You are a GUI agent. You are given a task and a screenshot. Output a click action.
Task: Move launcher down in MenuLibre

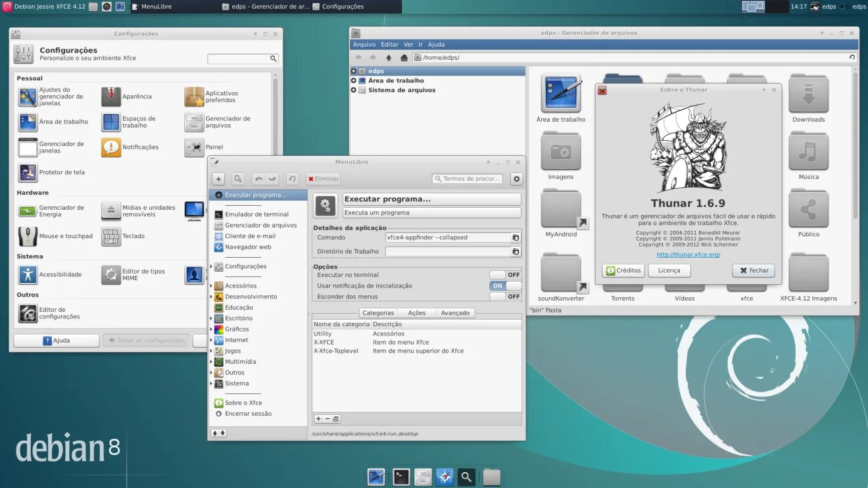point(223,433)
